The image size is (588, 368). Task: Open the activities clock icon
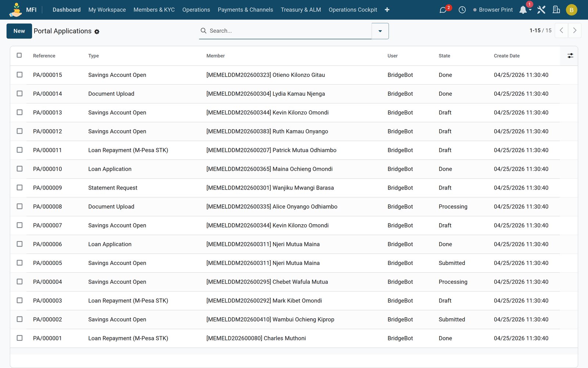point(462,10)
